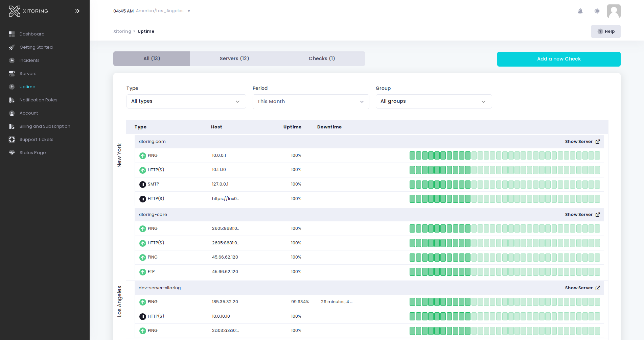Viewport: 644px width, 340px height.
Task: Click the Incidents sidebar icon
Action: click(x=12, y=60)
